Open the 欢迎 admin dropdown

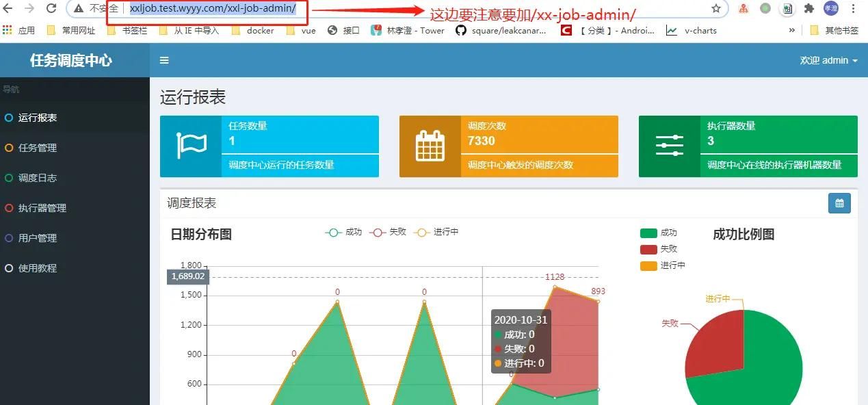(x=828, y=60)
